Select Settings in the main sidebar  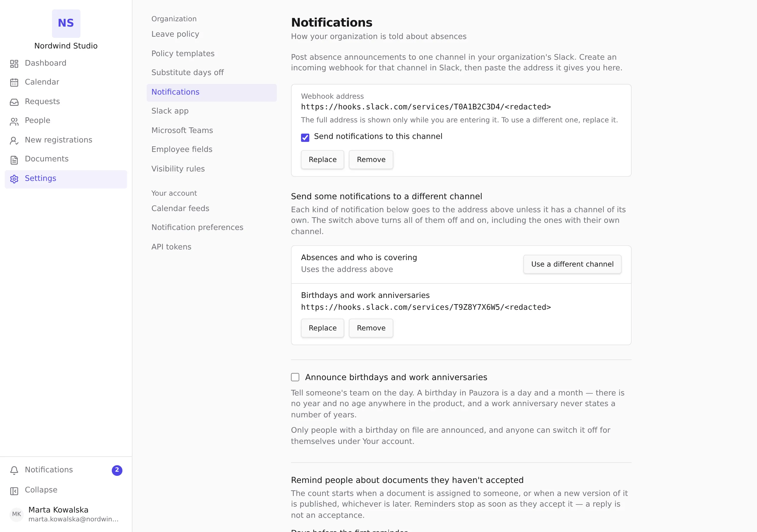point(66,179)
